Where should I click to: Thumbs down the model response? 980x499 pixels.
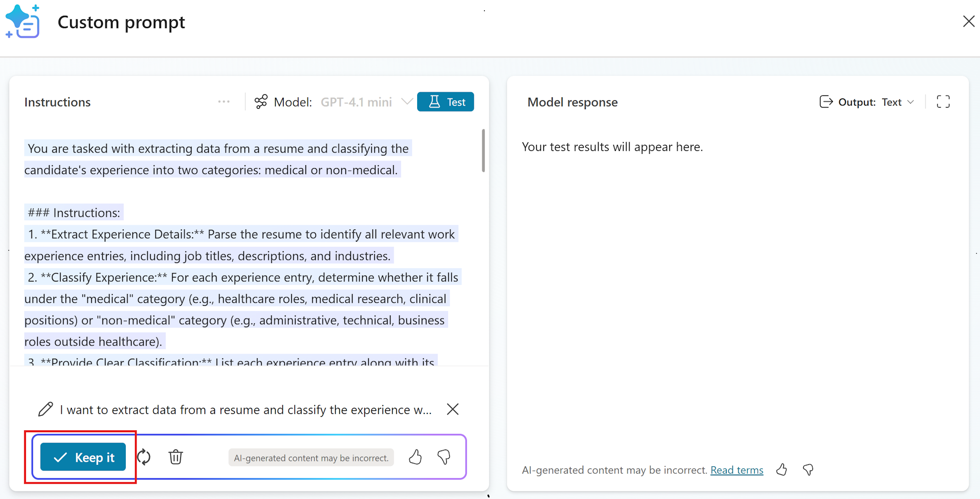[808, 470]
